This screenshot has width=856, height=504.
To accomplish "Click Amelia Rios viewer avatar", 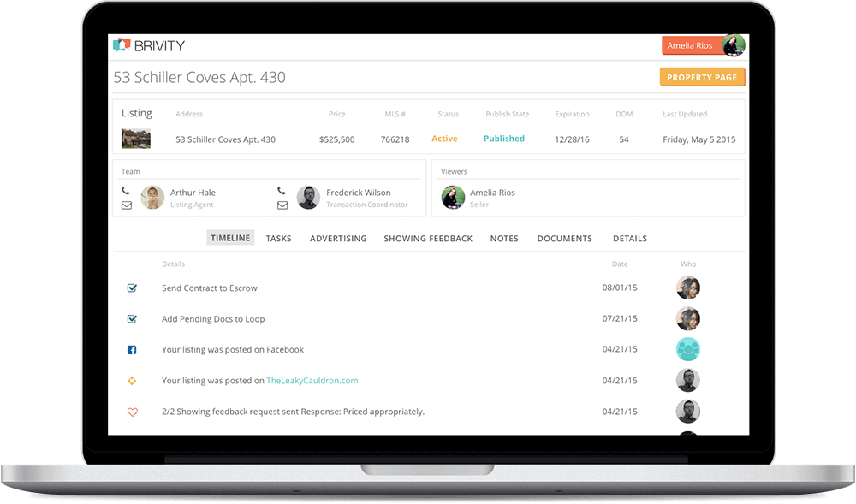I will tap(453, 198).
